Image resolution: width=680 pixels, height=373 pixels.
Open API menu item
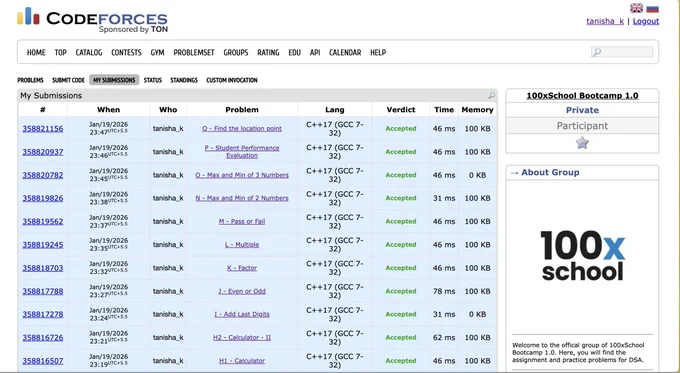315,52
